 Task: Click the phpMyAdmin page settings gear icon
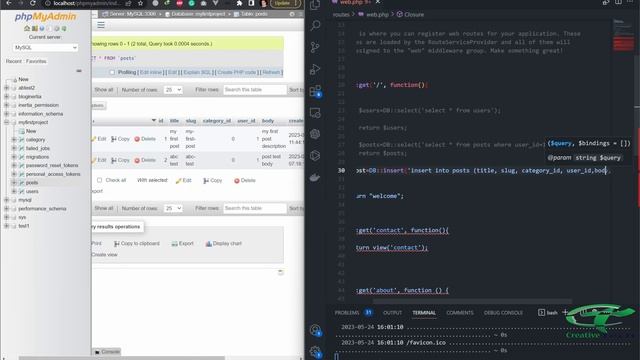(292, 14)
